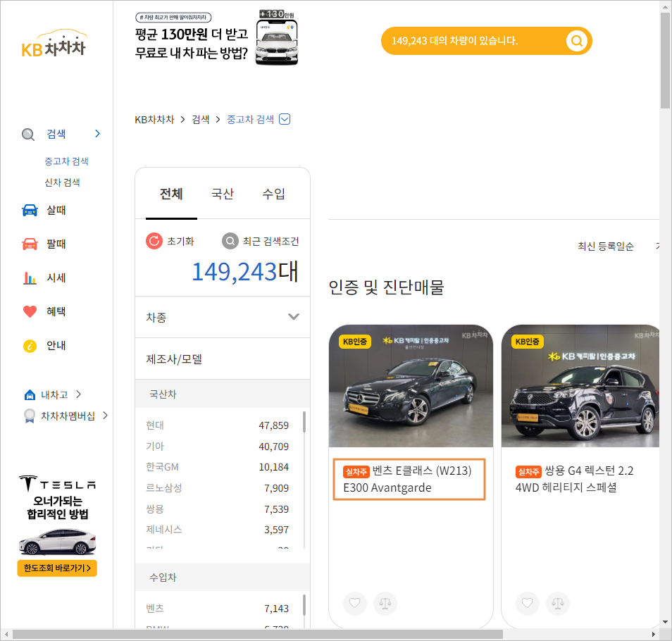This screenshot has height=641, width=672.
Task: Click the KB차차차 breadcrumb link
Action: (155, 120)
